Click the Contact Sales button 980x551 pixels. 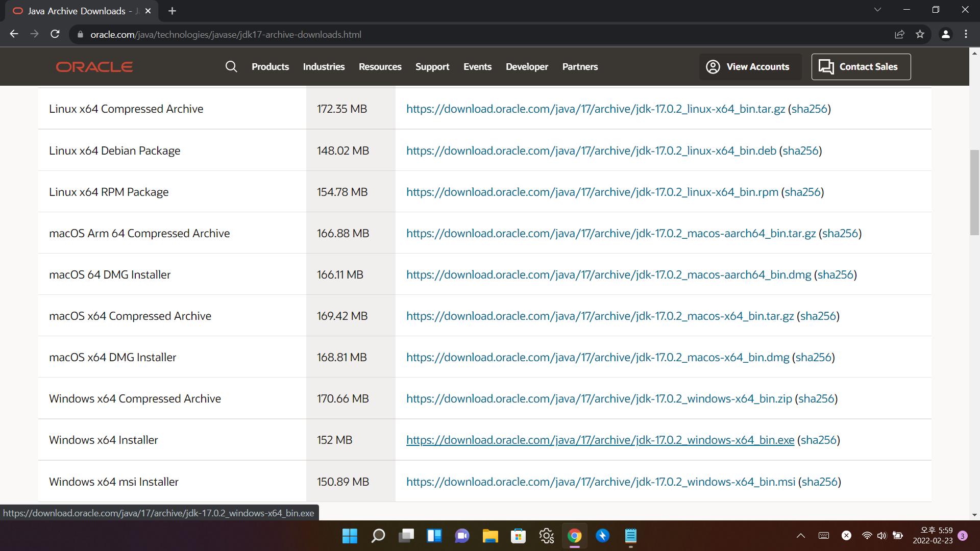coord(861,67)
